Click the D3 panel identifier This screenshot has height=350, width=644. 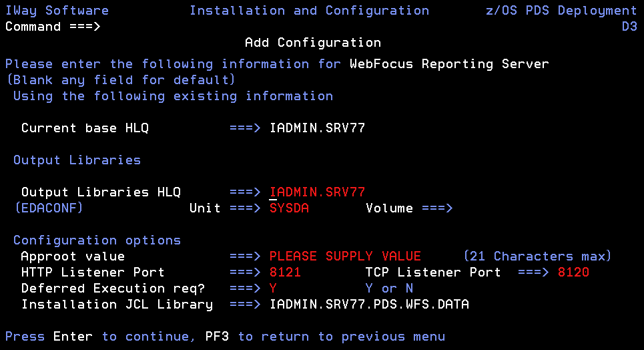pyautogui.click(x=629, y=27)
